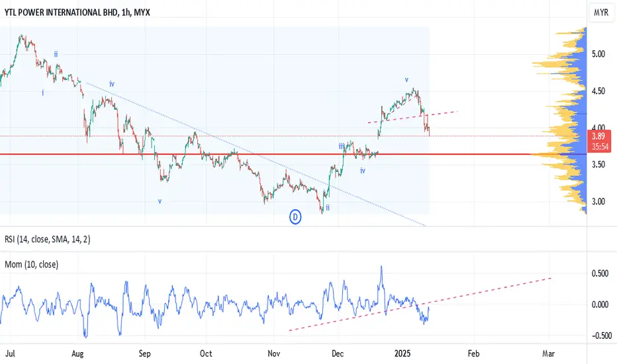Click the Mar date label
Viewport: 617px width, 364px height.
(x=548, y=353)
